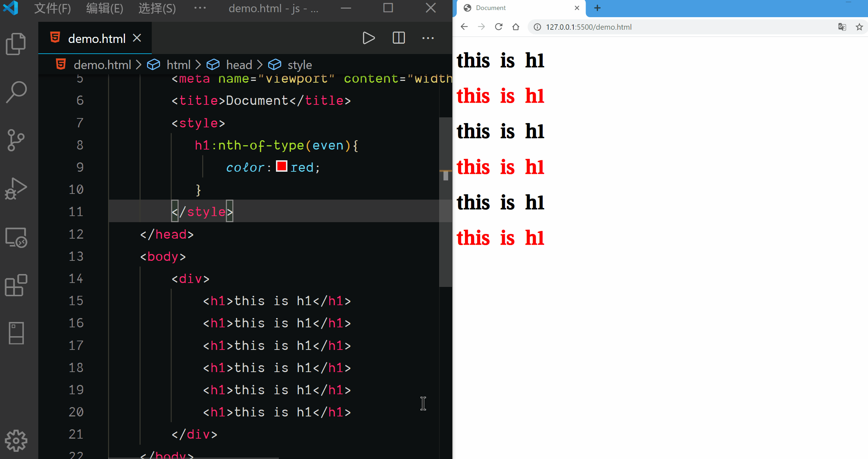Open Source Control view
This screenshot has width=868, height=459.
coord(16,140)
